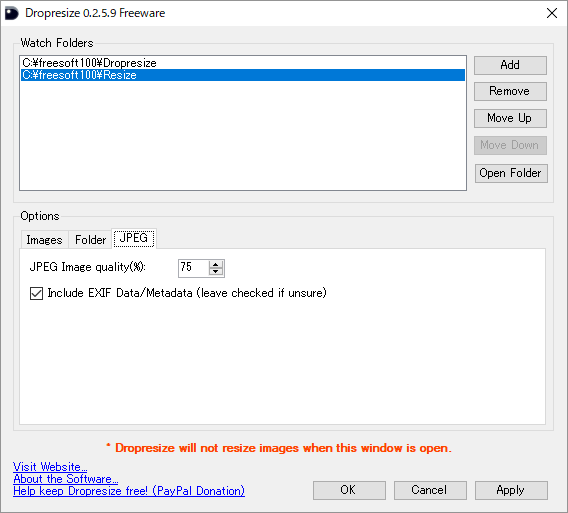Toggle Include EXIF Data/Metadata checkbox
The height and width of the screenshot is (513, 568).
pos(36,293)
